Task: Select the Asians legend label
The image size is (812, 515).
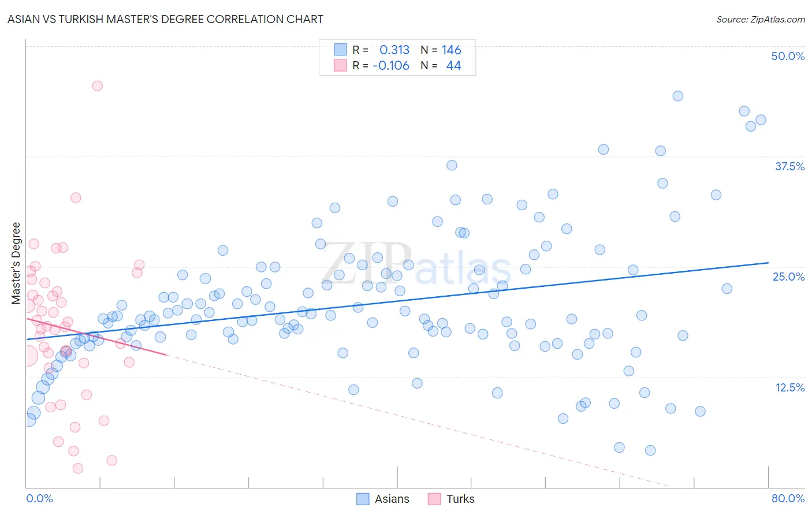Action: click(x=392, y=499)
